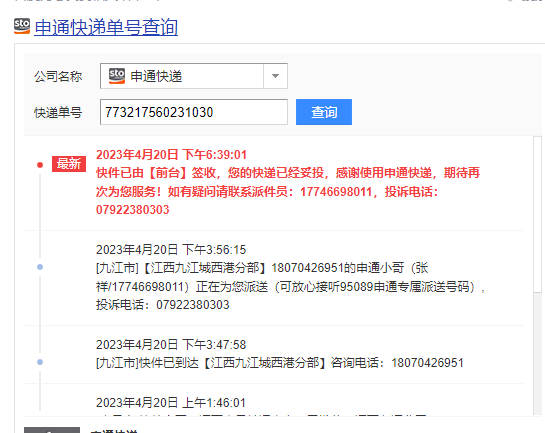Expand the company name dropdown arrow
545x433 pixels.
point(275,76)
